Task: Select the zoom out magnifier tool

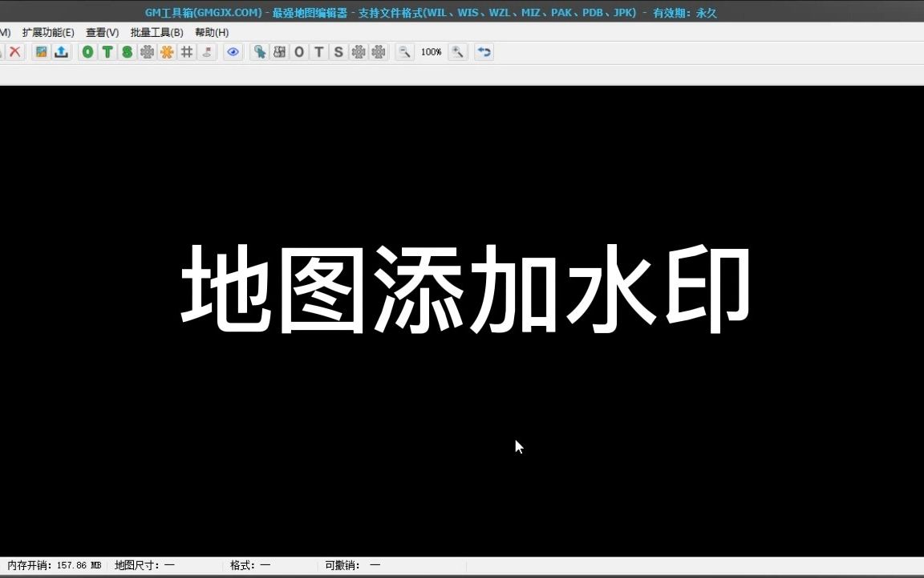Action: click(404, 51)
